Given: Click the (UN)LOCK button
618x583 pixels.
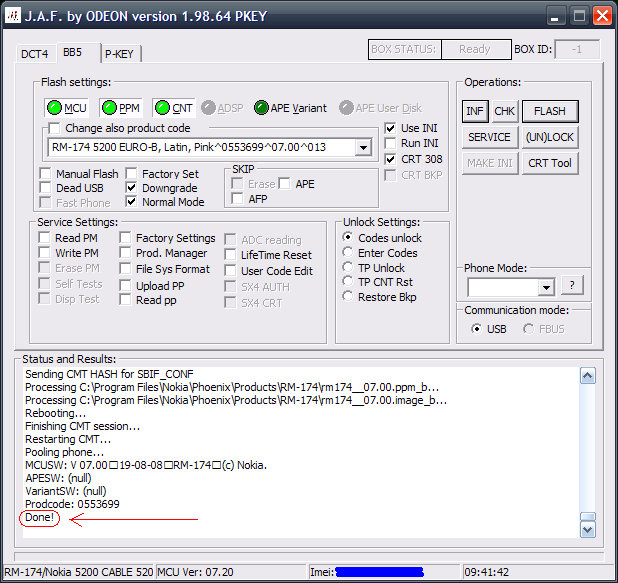Looking at the screenshot, I should coord(550,137).
